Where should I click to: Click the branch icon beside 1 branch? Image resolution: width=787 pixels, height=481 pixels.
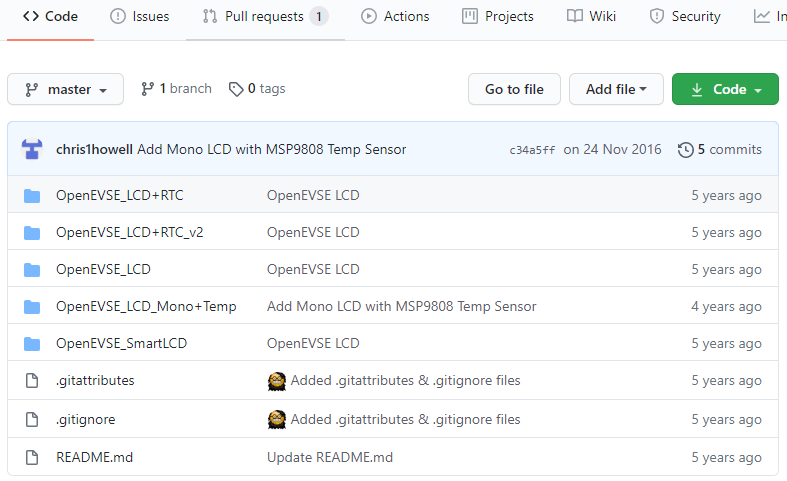(147, 89)
